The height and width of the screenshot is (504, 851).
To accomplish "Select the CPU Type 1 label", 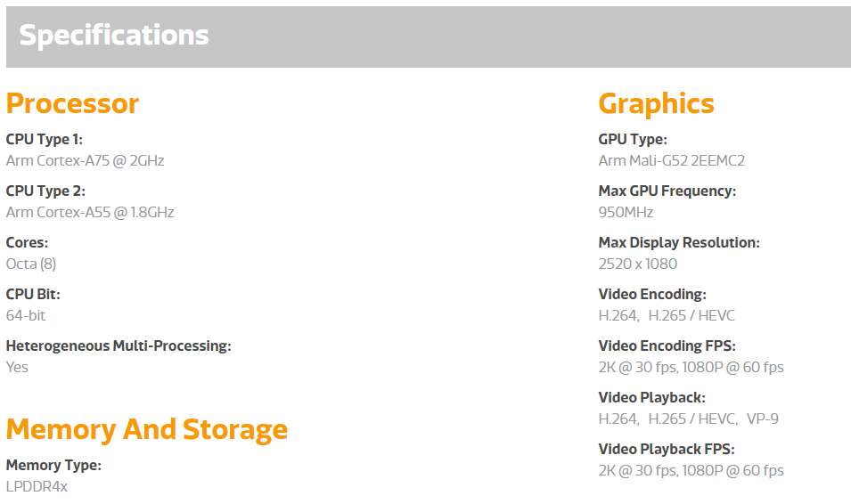I will 44,139.
